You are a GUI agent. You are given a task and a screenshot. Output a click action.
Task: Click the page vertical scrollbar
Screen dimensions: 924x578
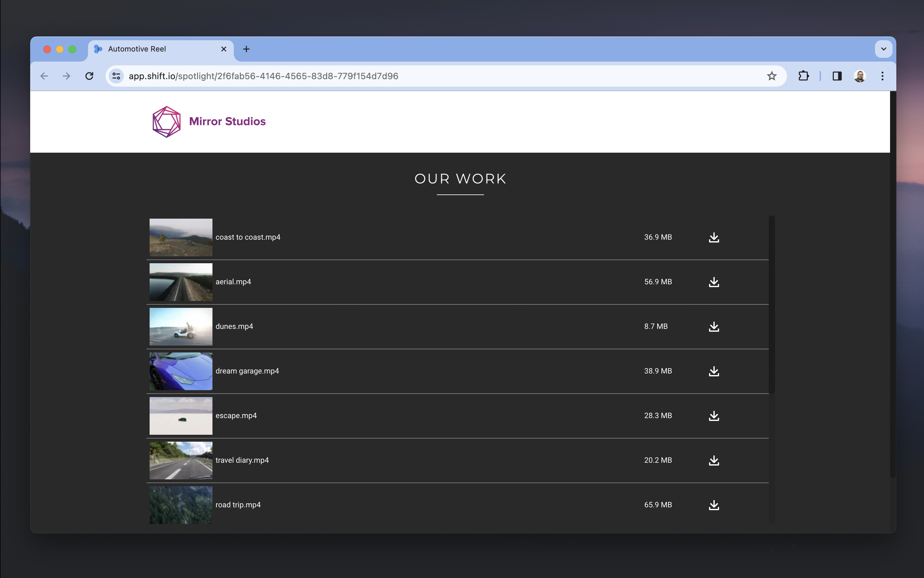pos(893,284)
